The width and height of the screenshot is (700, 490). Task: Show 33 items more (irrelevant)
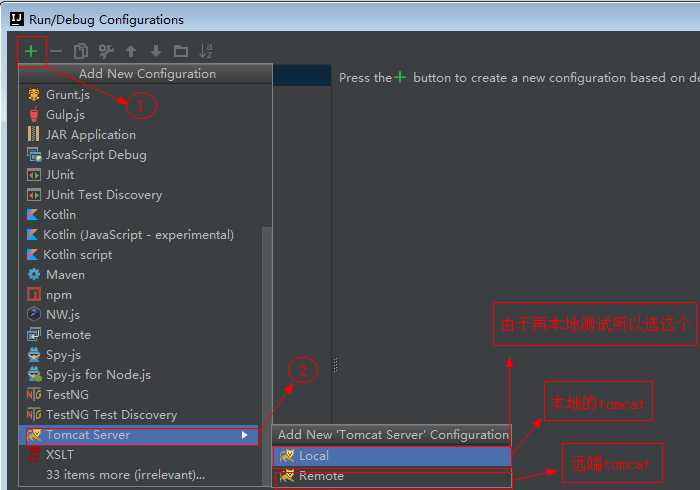140,475
